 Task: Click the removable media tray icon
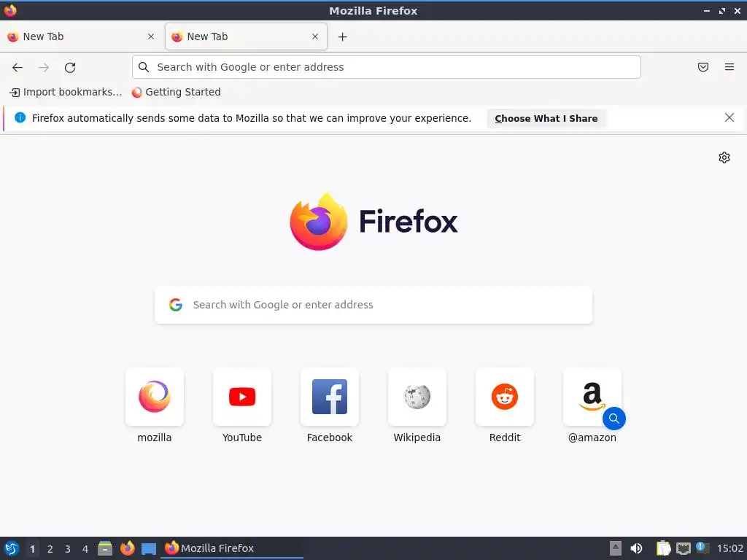tap(616, 548)
